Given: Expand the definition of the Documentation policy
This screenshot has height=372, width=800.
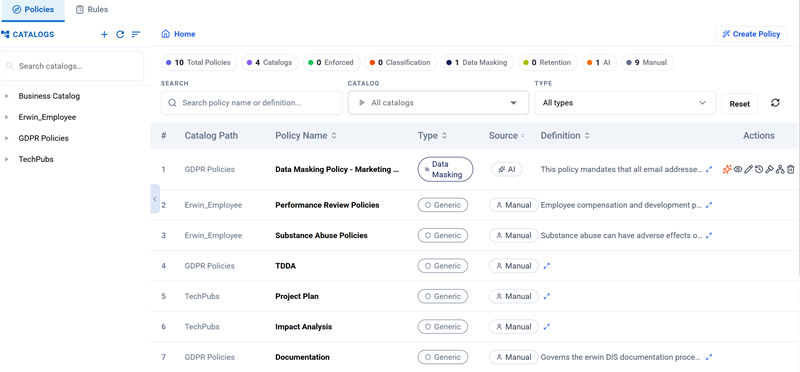Looking at the screenshot, I should pos(709,357).
